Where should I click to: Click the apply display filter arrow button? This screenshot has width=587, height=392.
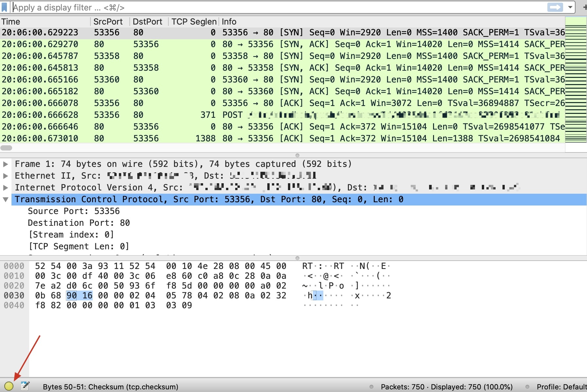click(x=555, y=7)
